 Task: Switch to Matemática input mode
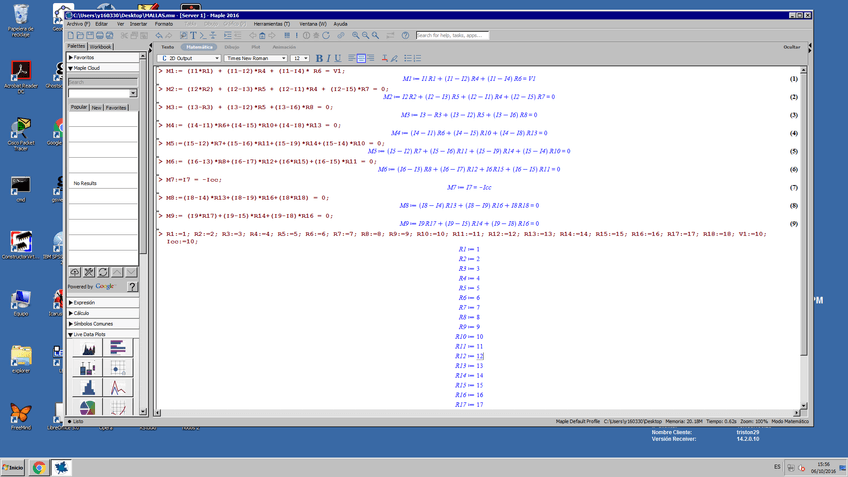[199, 47]
